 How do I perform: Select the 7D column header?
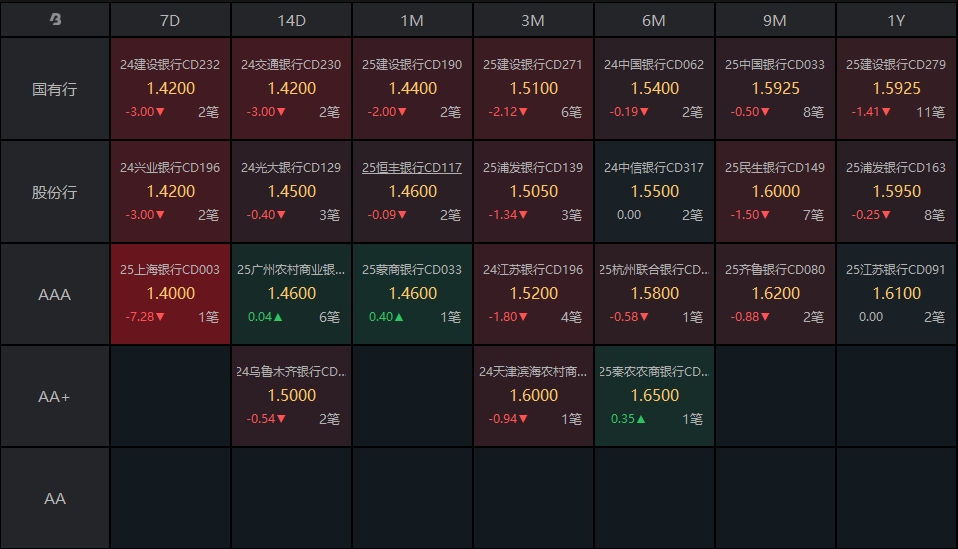tap(170, 20)
